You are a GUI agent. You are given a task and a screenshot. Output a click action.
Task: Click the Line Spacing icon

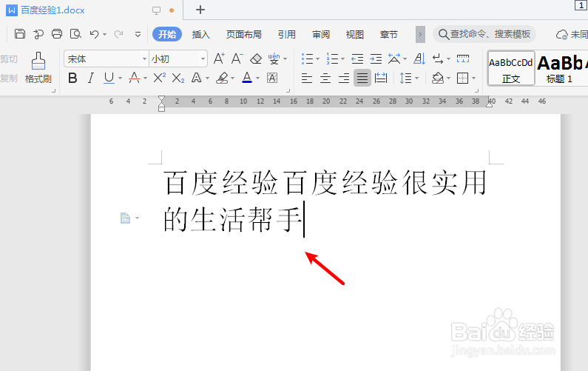[405, 78]
